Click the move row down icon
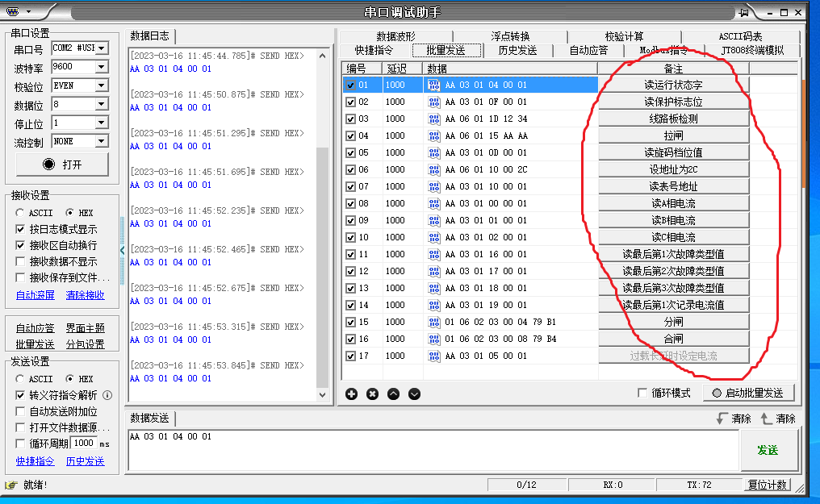The height and width of the screenshot is (504, 820). pos(414,394)
